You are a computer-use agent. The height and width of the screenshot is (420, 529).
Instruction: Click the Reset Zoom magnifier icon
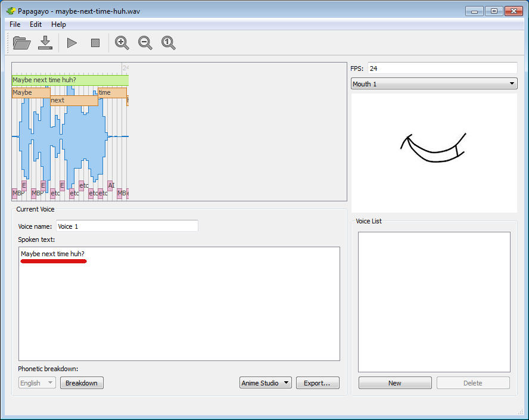[x=169, y=43]
